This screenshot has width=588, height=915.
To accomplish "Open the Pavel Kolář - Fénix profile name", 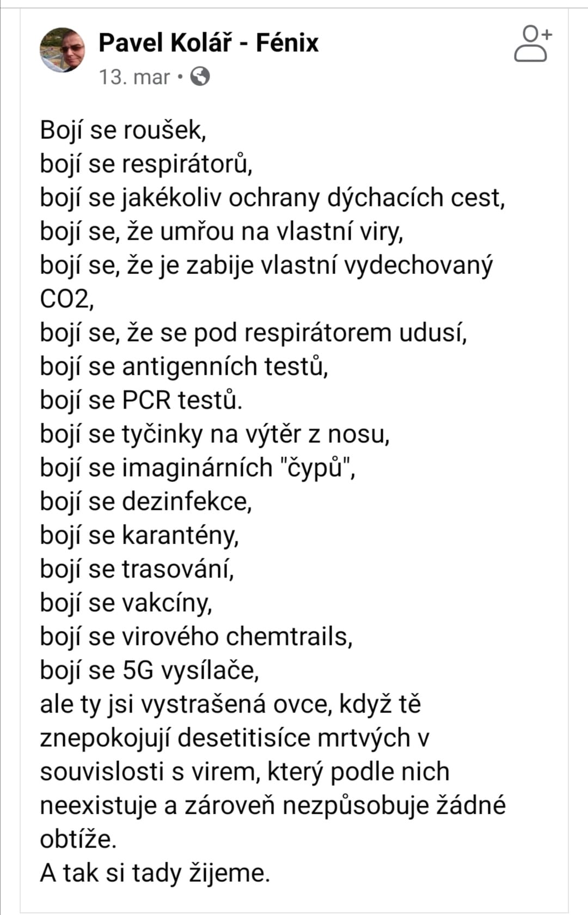I will [208, 43].
